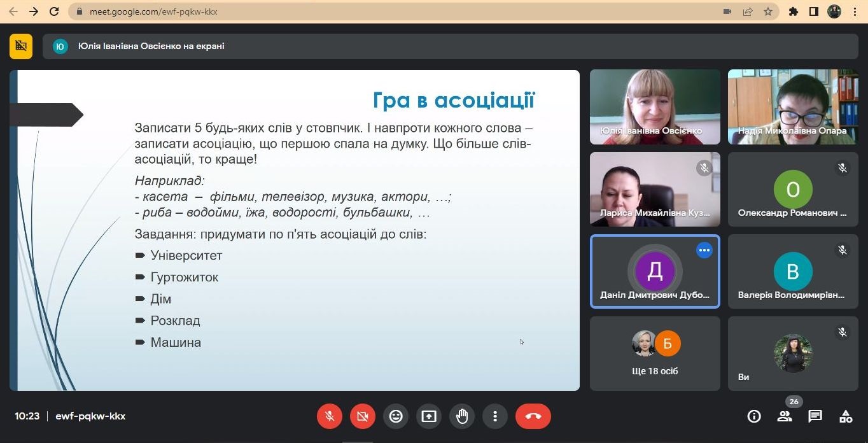868x443 pixels.
Task: Select Валерія Володимирівна participant tile
Action: coord(793,272)
